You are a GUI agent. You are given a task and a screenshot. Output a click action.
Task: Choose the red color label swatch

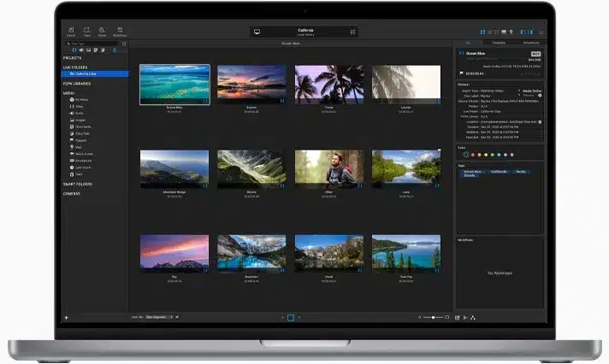[x=473, y=155]
